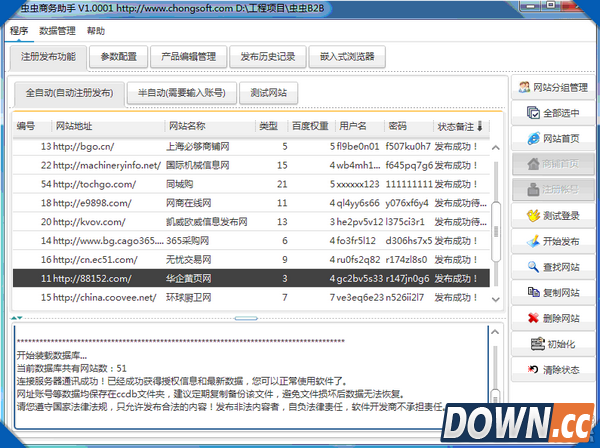
Task: Click log panel scroll-up arrow
Action: [x=495, y=332]
